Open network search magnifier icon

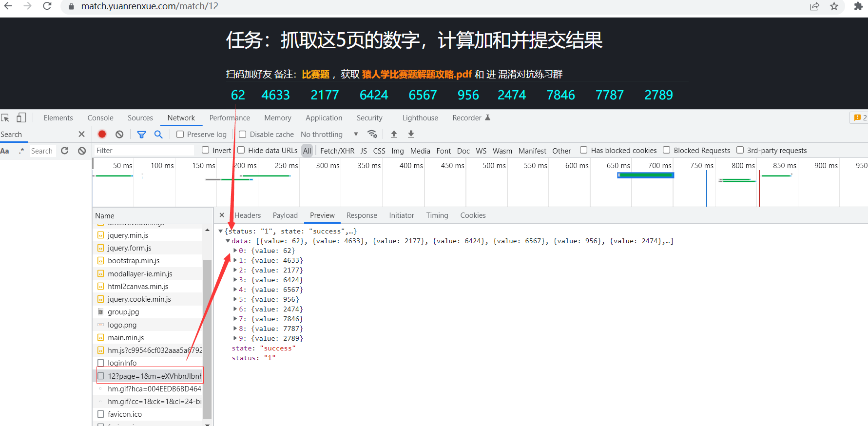pos(158,134)
